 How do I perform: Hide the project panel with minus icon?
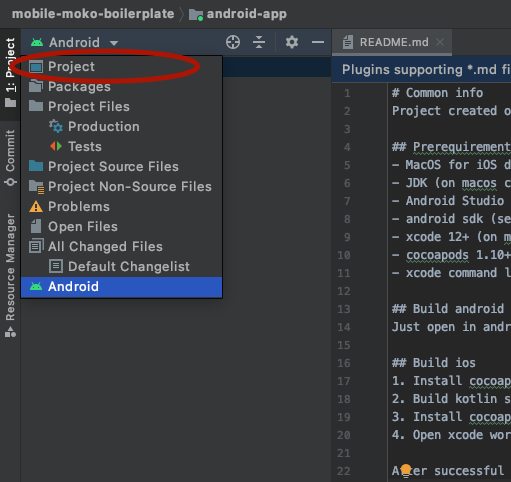click(x=318, y=42)
